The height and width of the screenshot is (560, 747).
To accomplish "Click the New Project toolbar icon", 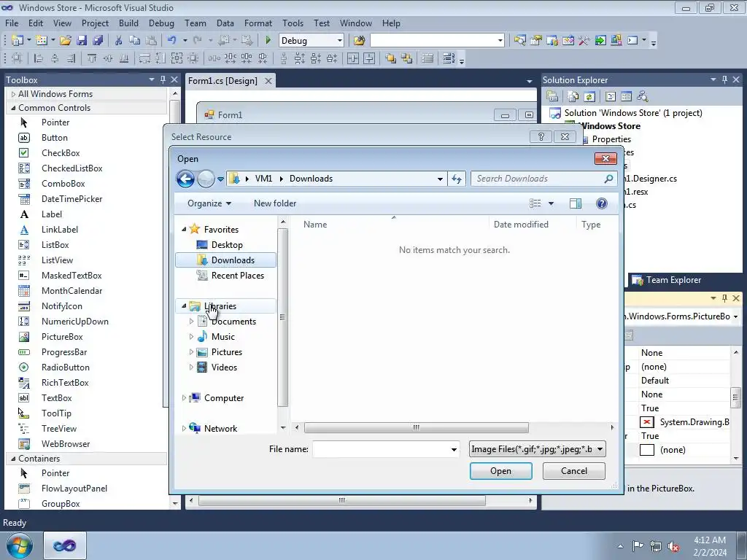I will (18, 41).
